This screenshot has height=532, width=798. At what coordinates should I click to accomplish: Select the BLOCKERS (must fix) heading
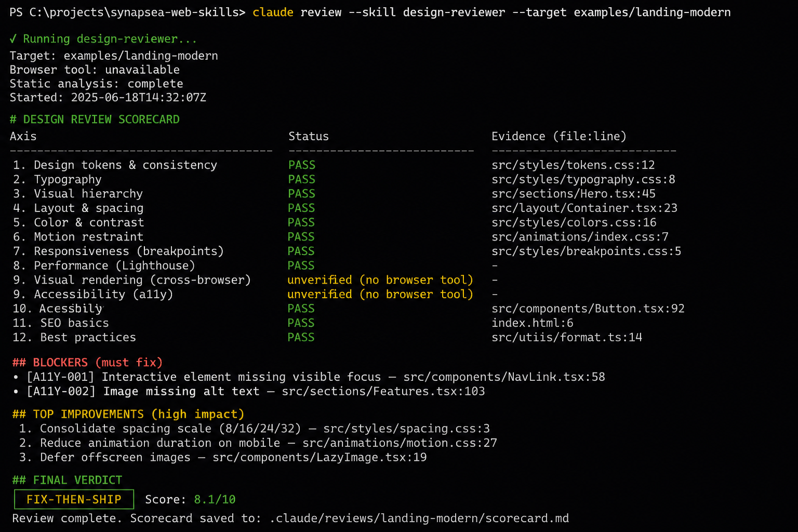click(87, 363)
